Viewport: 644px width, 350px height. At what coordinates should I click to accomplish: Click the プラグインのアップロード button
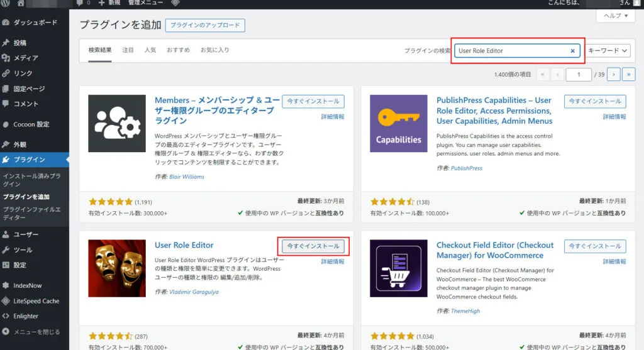[205, 25]
